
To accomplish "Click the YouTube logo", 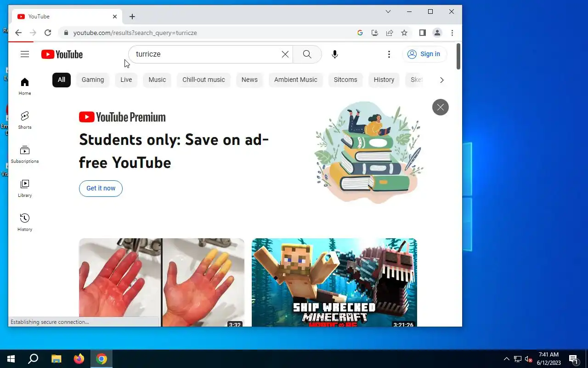I will coord(62,54).
